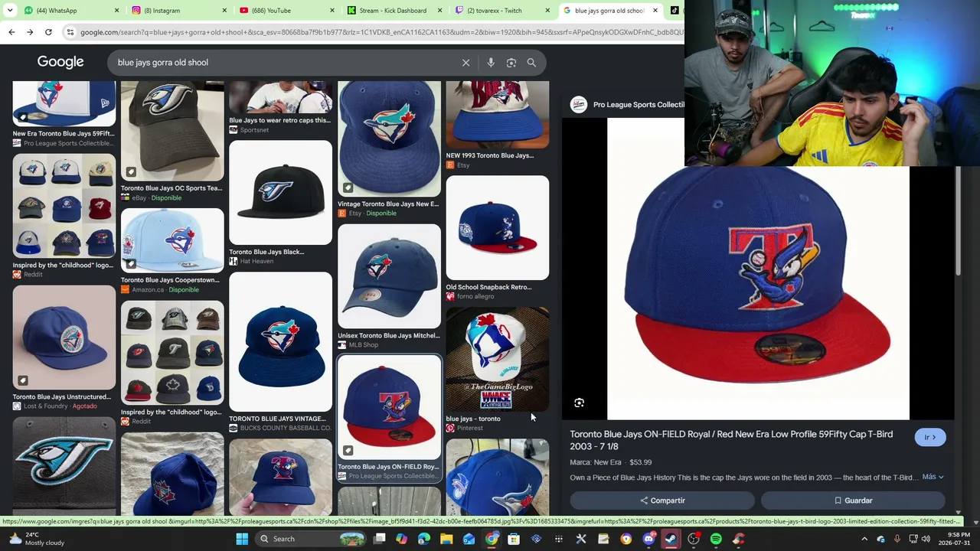This screenshot has height=551, width=980.
Task: Open the Toronto Blue Jays Cooperstown light blue cap
Action: pos(172,250)
